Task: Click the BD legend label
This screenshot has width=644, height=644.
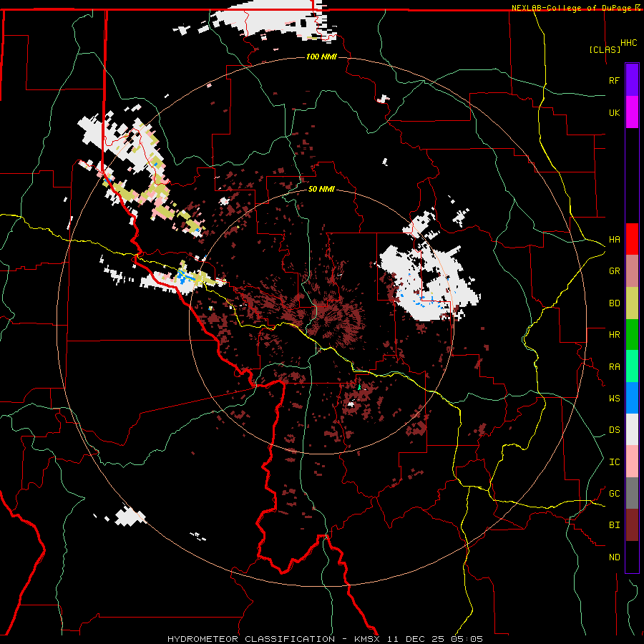Action: [x=614, y=303]
